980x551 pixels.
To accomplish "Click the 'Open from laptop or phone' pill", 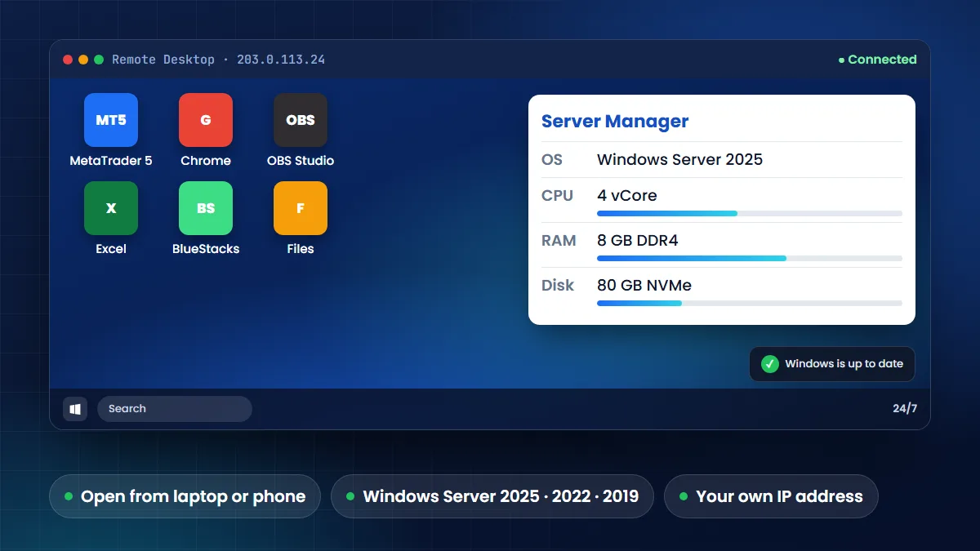I will pyautogui.click(x=185, y=496).
